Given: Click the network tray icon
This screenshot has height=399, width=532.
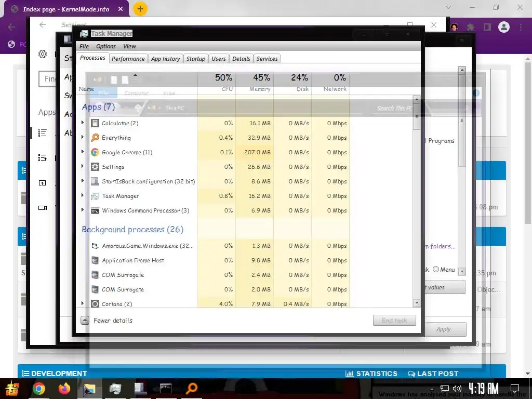Looking at the screenshot, I should (445, 389).
